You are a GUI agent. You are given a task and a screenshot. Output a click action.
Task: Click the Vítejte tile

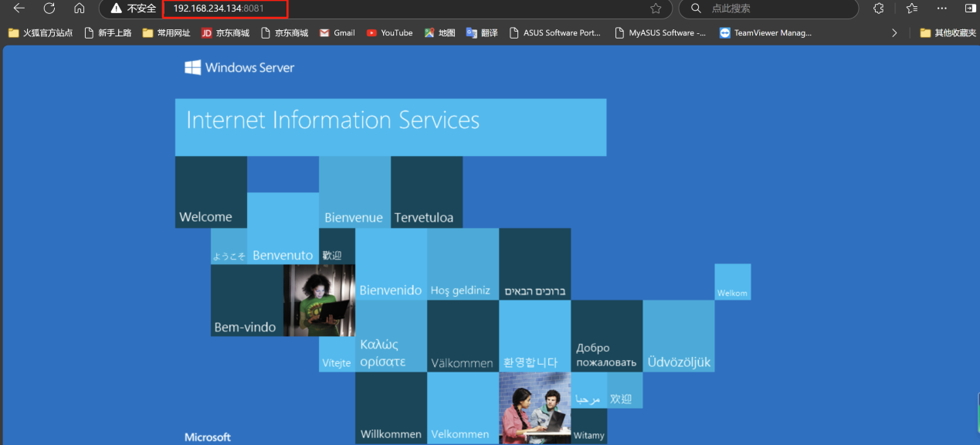click(337, 355)
